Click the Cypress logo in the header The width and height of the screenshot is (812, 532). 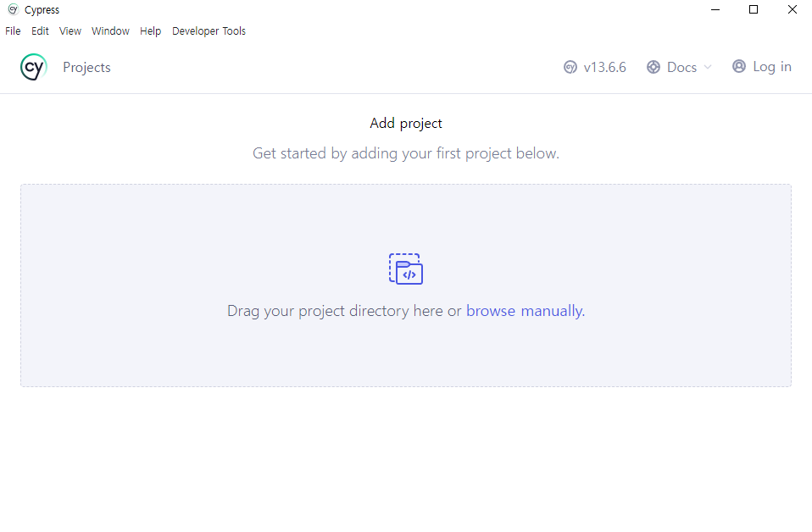34,67
